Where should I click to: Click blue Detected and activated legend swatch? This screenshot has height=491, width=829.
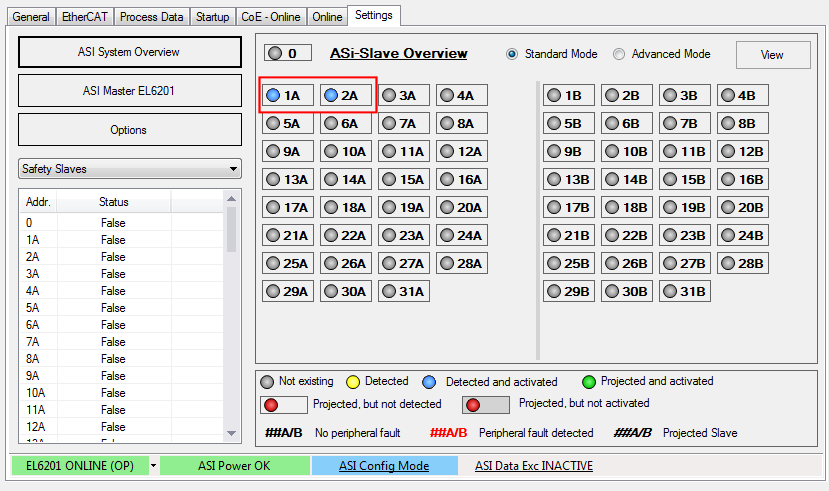(x=429, y=382)
